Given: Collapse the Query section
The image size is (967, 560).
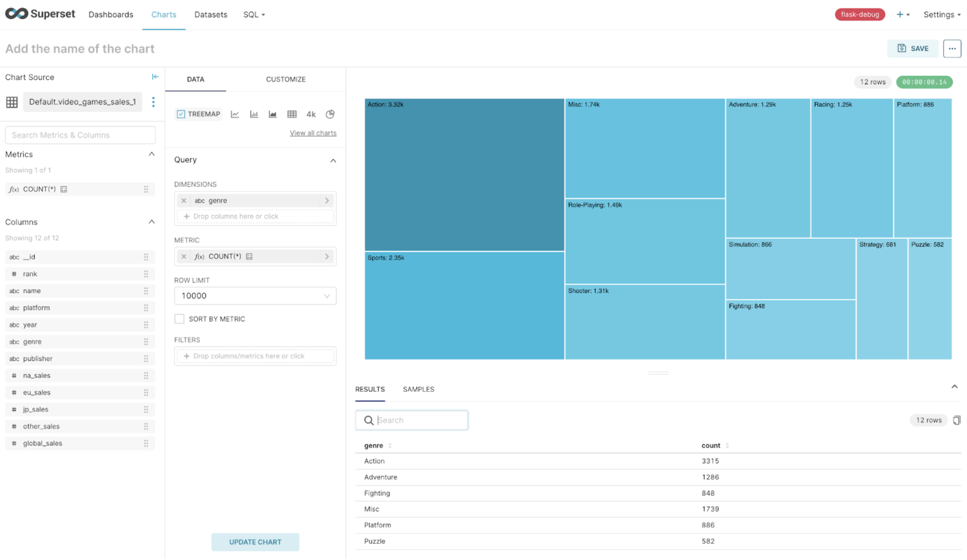Looking at the screenshot, I should pos(333,160).
